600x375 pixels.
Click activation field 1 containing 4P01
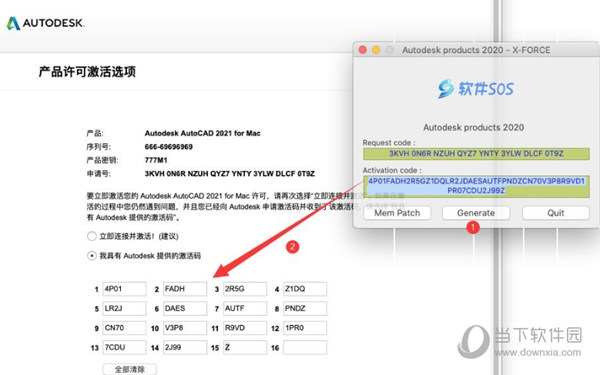pos(124,289)
